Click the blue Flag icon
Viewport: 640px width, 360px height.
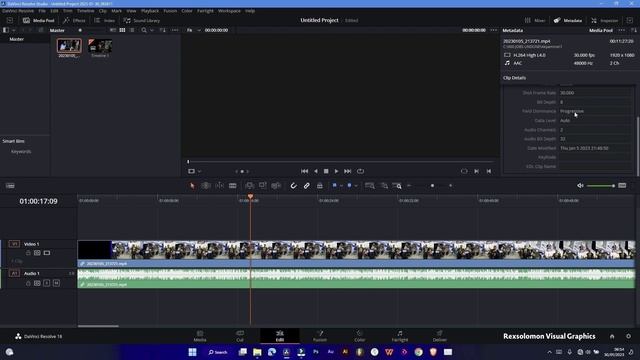click(334, 185)
